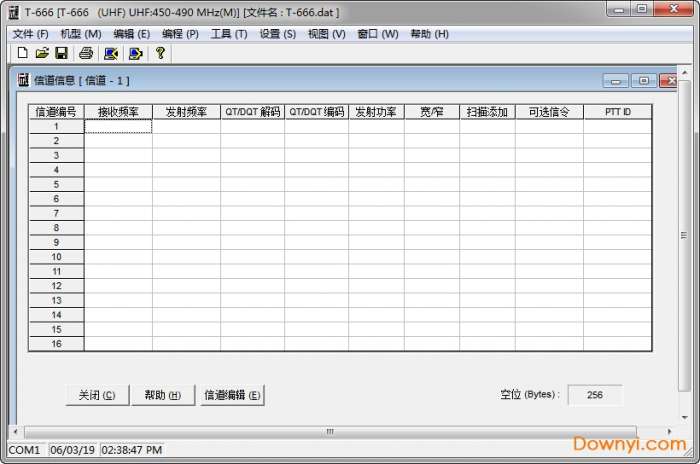This screenshot has height=464, width=700.
Task: Select channel row number 10
Action: coord(56,257)
